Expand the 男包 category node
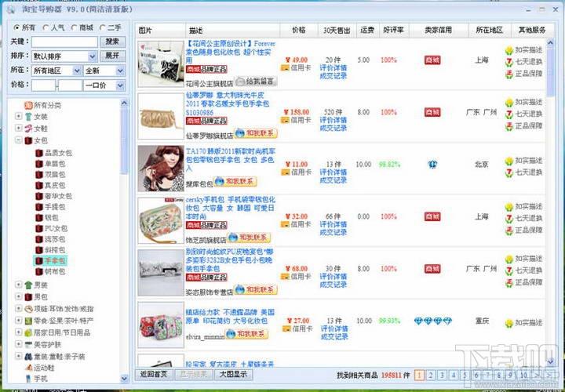Image resolution: width=565 pixels, height=392 pixels. (x=18, y=296)
